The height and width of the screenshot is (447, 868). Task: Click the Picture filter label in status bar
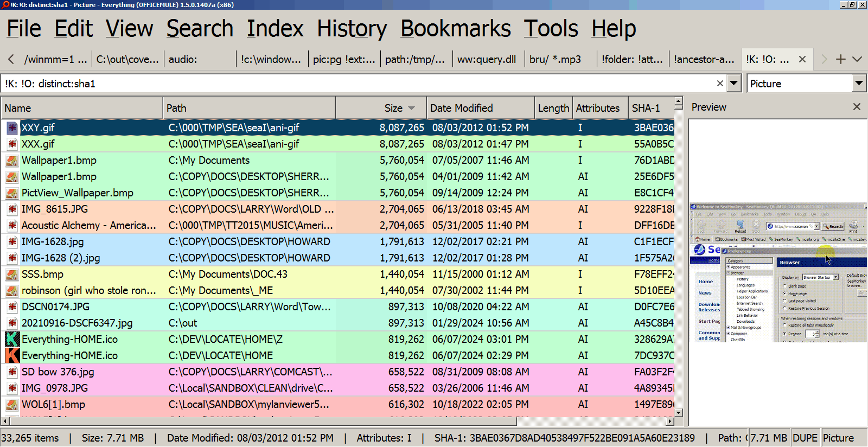click(x=838, y=438)
